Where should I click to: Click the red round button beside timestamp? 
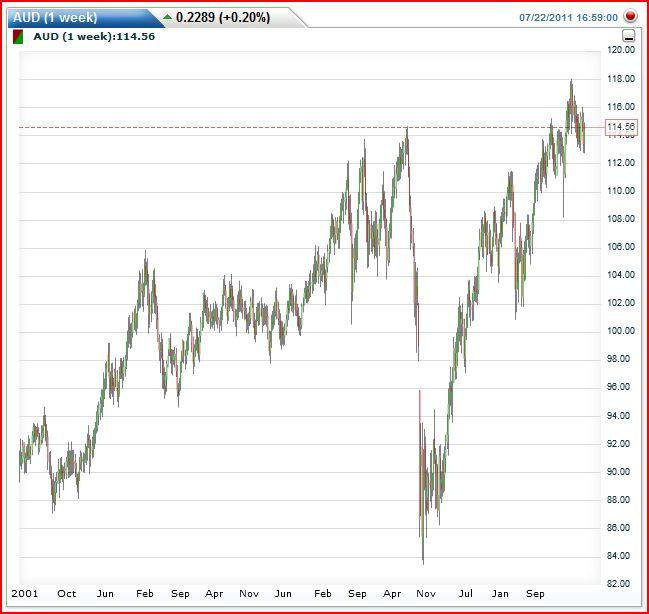click(x=630, y=17)
